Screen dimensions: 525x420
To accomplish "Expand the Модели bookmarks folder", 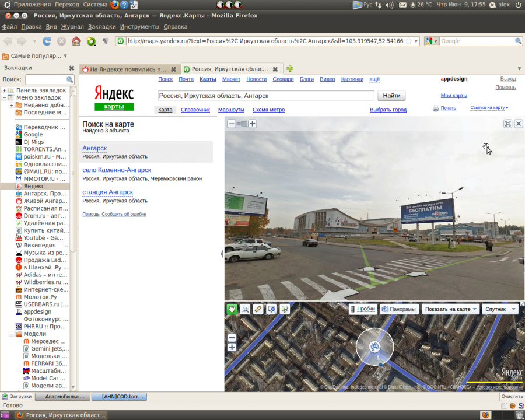I will click(12, 334).
